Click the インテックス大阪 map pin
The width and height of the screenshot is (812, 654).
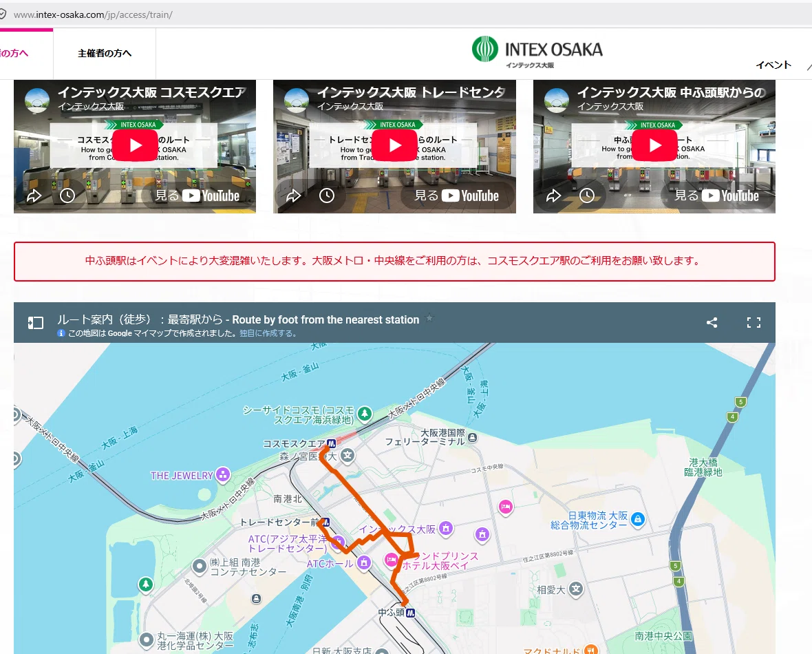446,529
